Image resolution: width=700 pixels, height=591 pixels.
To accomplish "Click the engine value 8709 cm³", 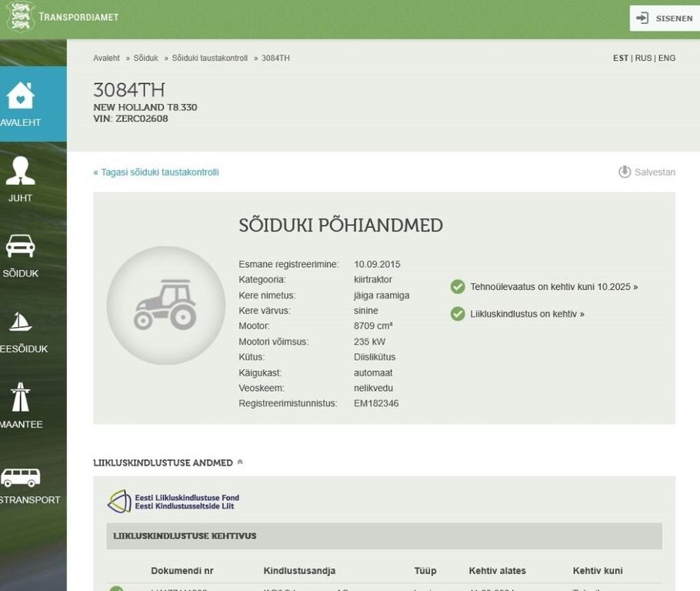I will click(x=373, y=326).
